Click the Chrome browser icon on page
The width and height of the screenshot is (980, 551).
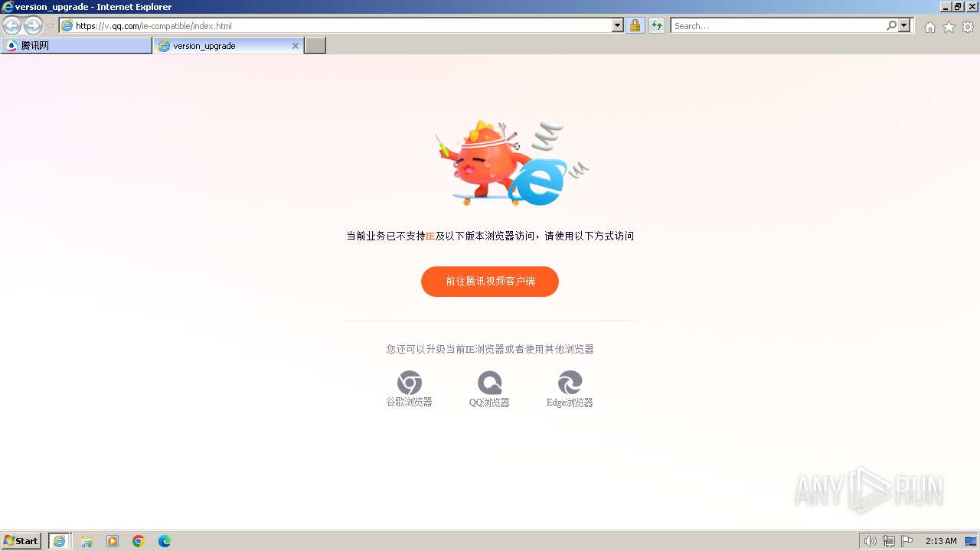coord(410,383)
